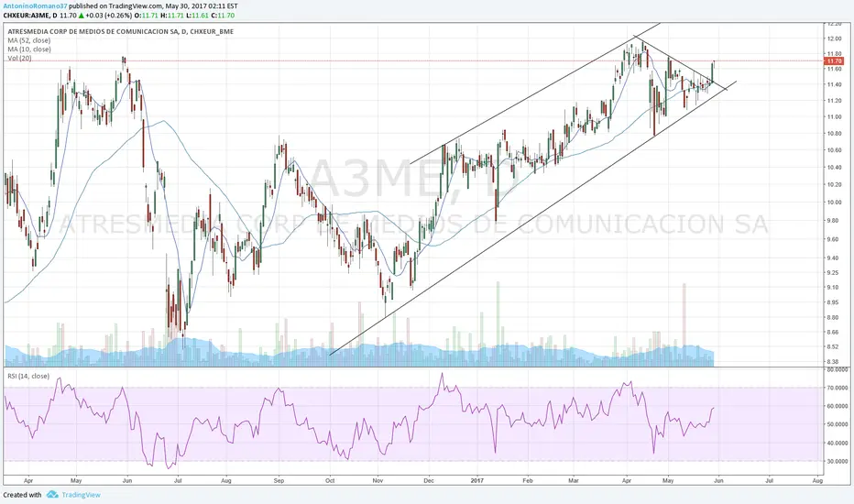Click the MA (52, close) indicator label
854x504 pixels.
(x=29, y=40)
